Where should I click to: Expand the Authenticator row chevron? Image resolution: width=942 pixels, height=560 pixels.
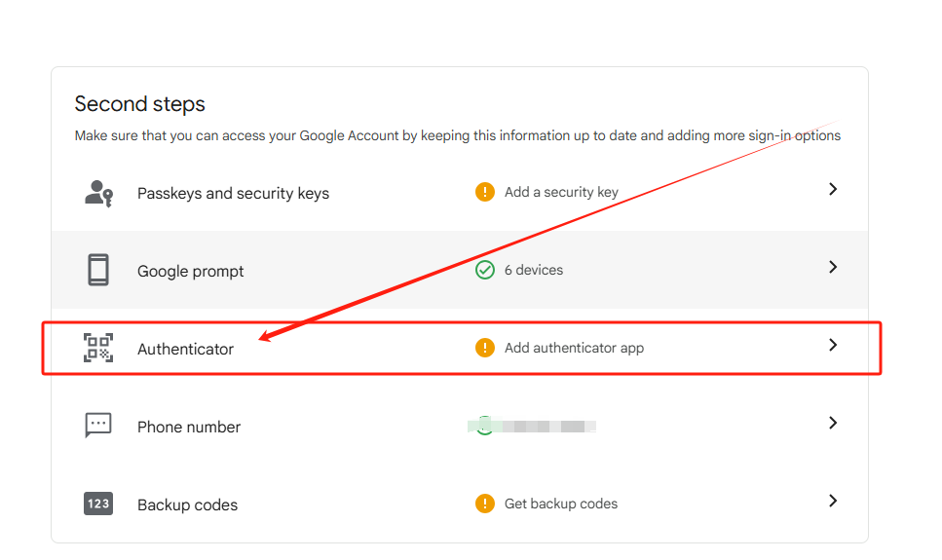833,345
